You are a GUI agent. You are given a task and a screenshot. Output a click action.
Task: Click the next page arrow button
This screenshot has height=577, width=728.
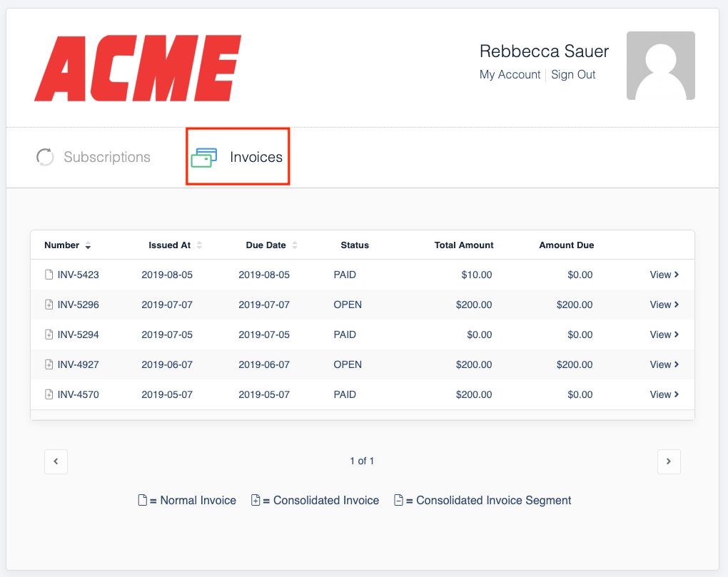pos(669,461)
